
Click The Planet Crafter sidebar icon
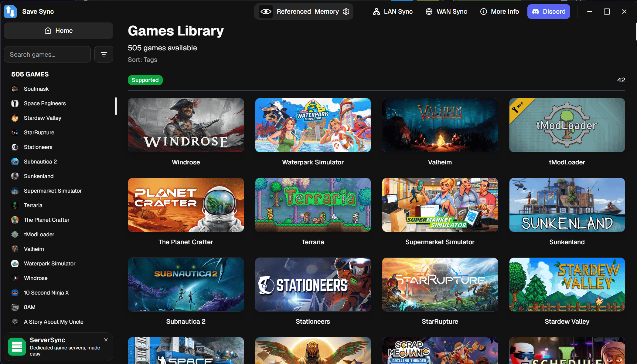pyautogui.click(x=15, y=220)
